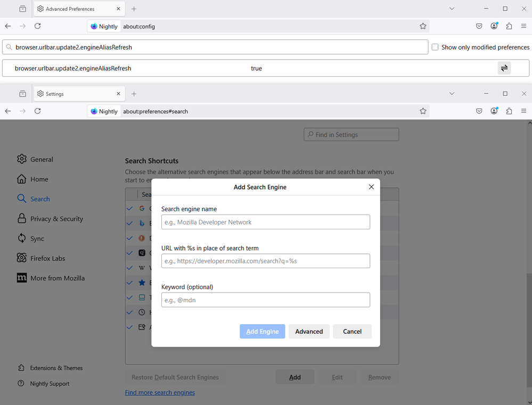Open the account icon in Advanced Preferences toolbar
The image size is (532, 405).
pyautogui.click(x=494, y=26)
